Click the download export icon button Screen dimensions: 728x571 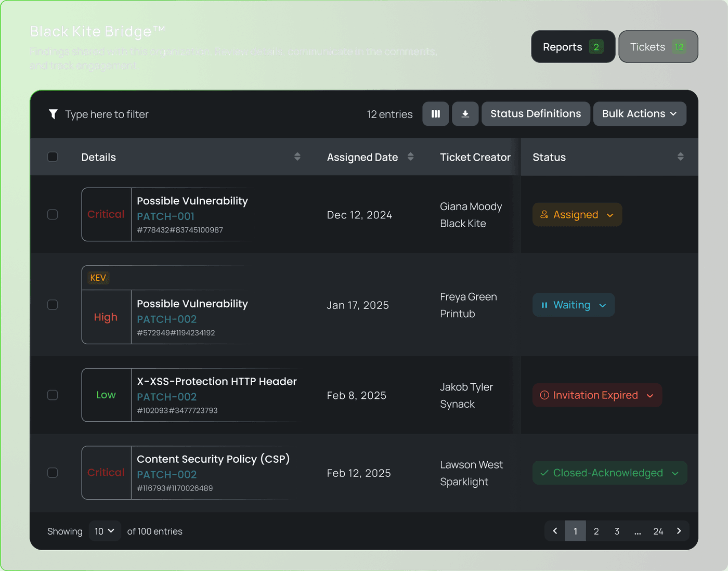[x=465, y=114]
